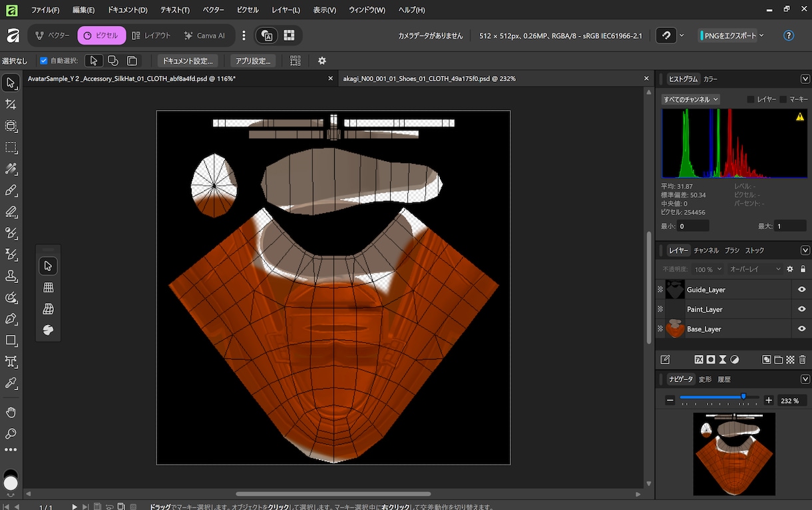Choose the Pen tool
The width and height of the screenshot is (812, 510).
pyautogui.click(x=11, y=318)
